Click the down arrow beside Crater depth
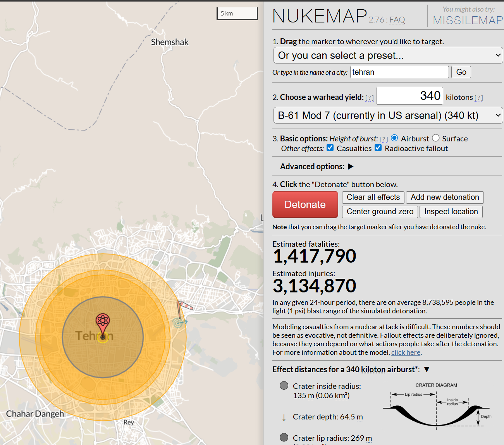This screenshot has width=504, height=445. click(284, 417)
